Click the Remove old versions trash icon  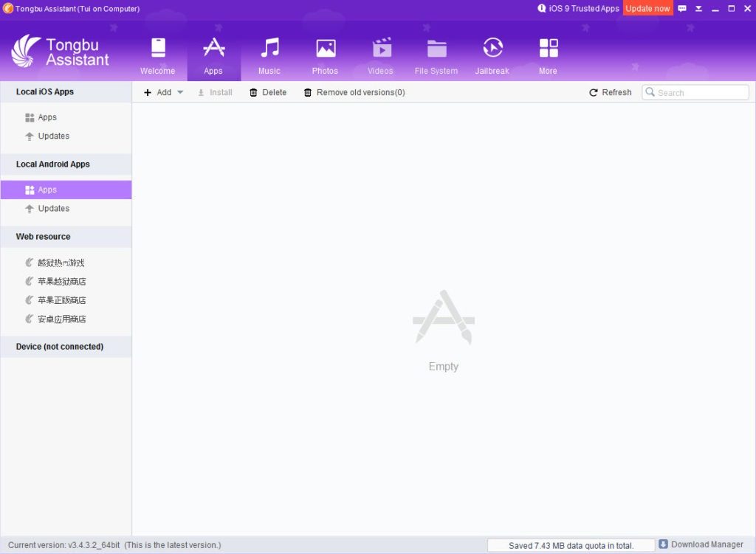point(308,92)
